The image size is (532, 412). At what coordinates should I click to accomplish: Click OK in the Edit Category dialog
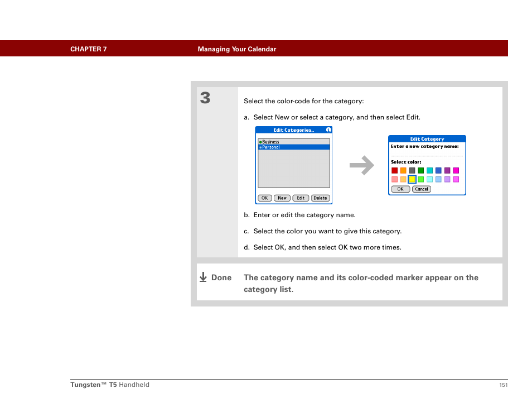click(400, 189)
